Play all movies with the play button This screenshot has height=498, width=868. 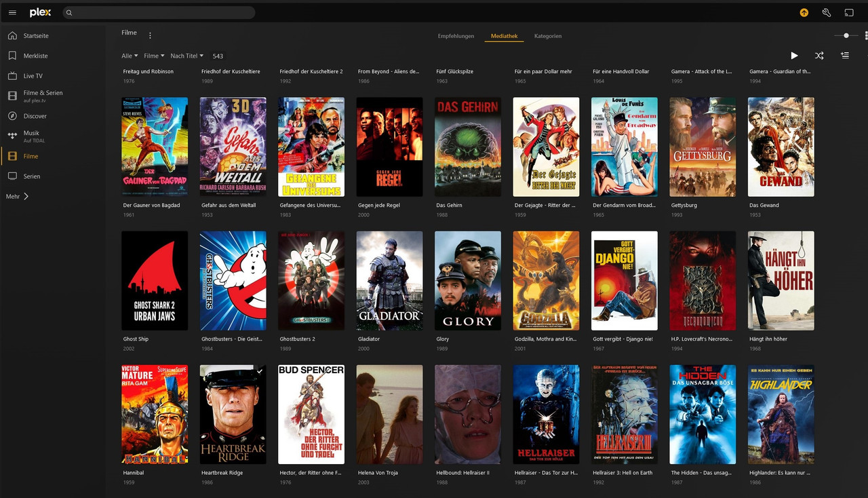coord(794,56)
